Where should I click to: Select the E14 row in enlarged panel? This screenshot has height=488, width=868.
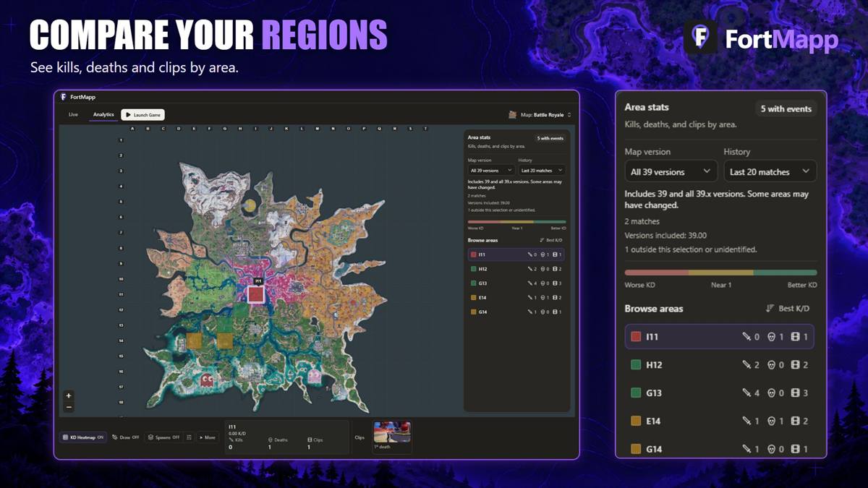tap(720, 421)
